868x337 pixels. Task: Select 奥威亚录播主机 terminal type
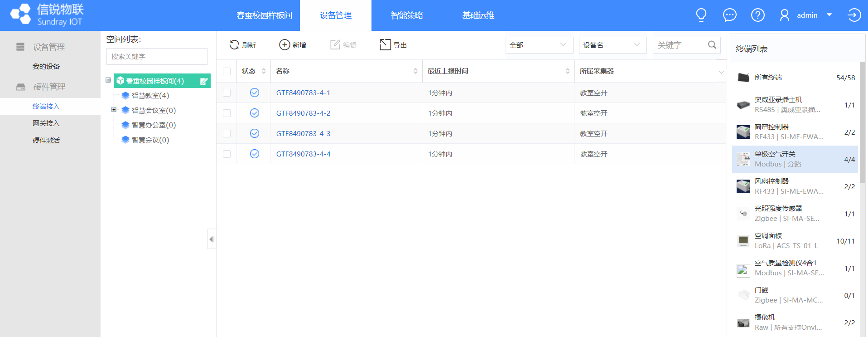click(795, 105)
